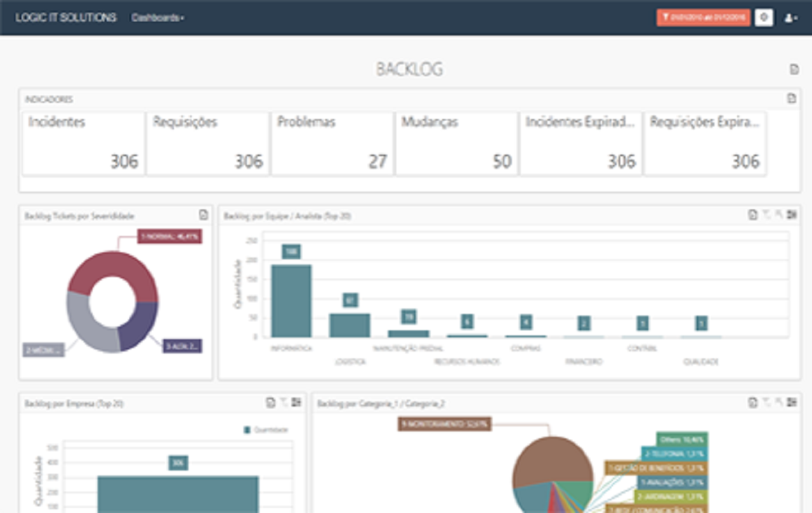
Task: Export the Backlog Tickets por Severidade chart
Action: point(203,215)
